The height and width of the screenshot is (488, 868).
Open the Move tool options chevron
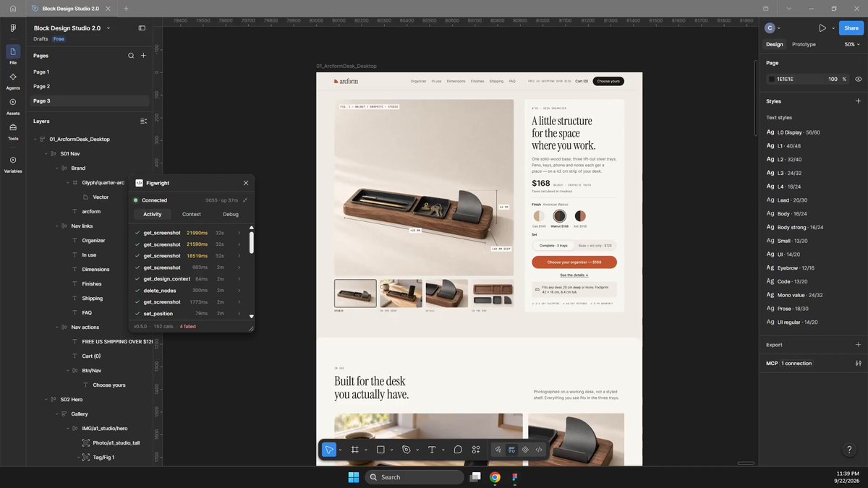[x=340, y=450]
